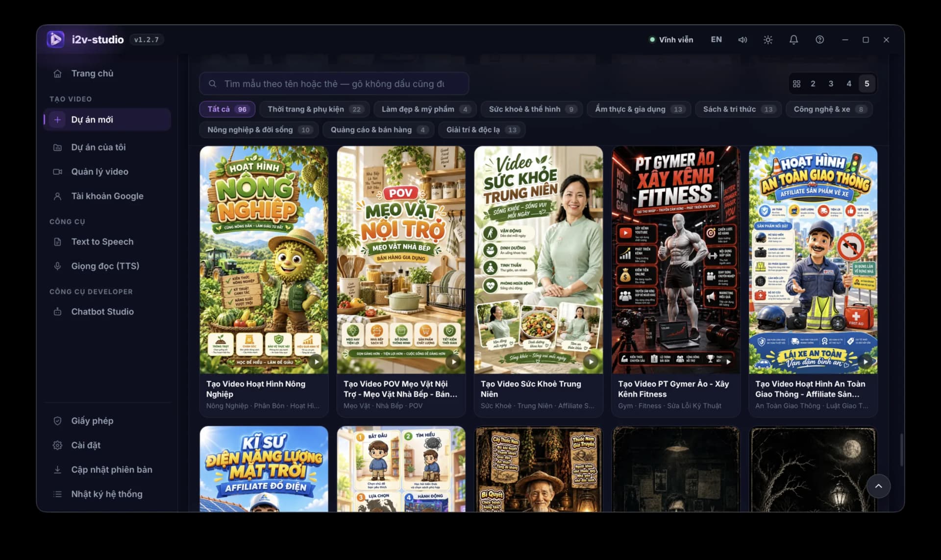Play preview on the PT Gymer Ảo card
941x560 pixels.
(728, 362)
